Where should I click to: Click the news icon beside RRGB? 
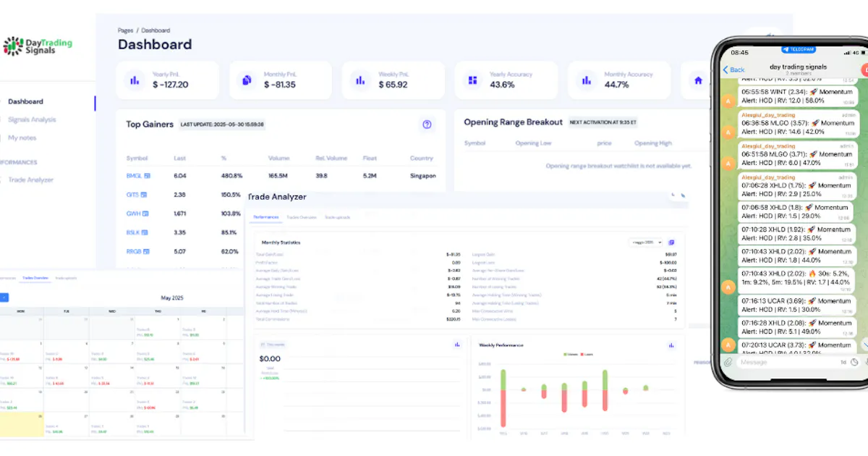[x=147, y=251]
